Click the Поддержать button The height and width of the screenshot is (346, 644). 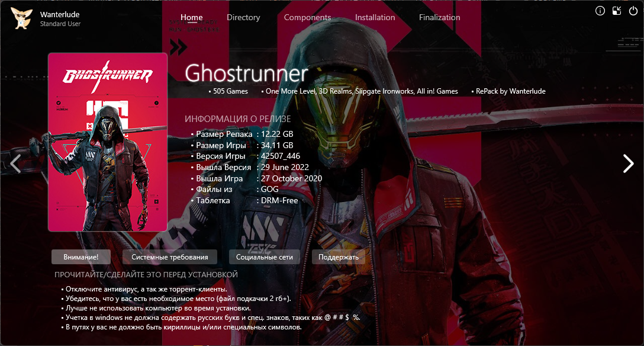pos(339,257)
